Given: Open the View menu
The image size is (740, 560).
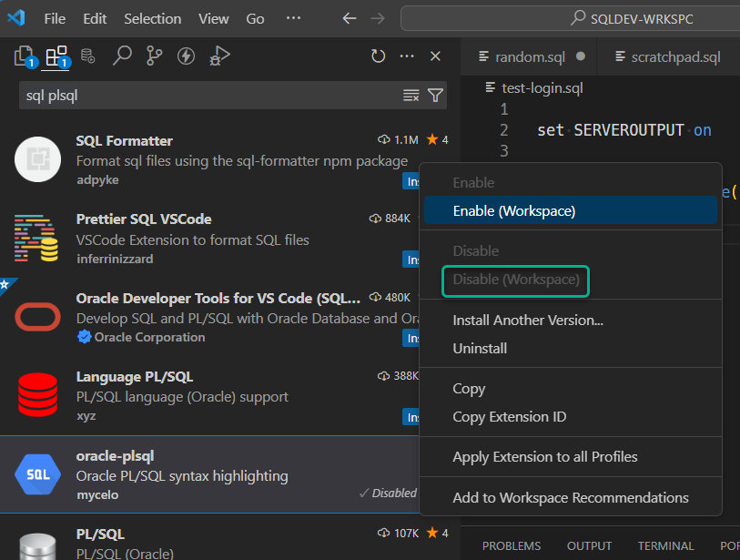Looking at the screenshot, I should [213, 18].
